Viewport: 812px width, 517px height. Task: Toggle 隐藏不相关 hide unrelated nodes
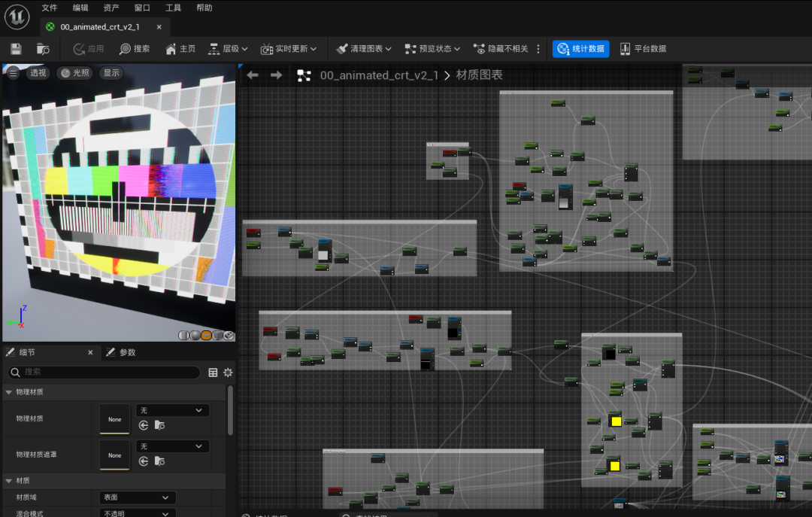click(x=501, y=49)
